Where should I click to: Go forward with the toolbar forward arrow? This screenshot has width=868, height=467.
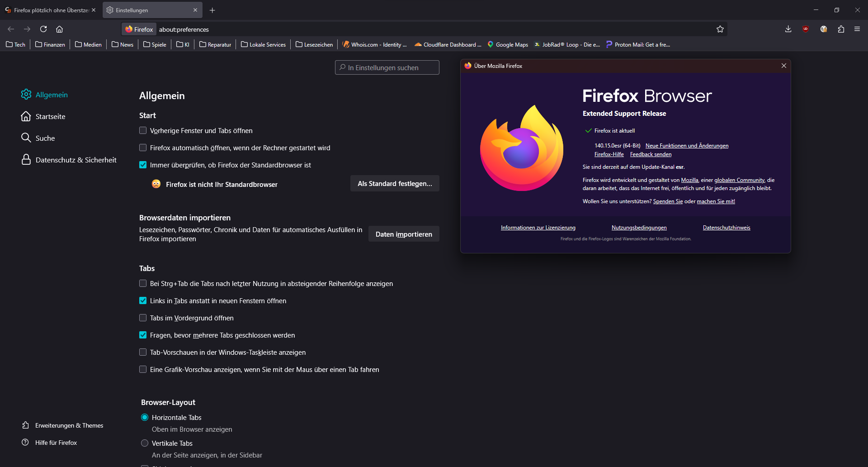(x=27, y=29)
